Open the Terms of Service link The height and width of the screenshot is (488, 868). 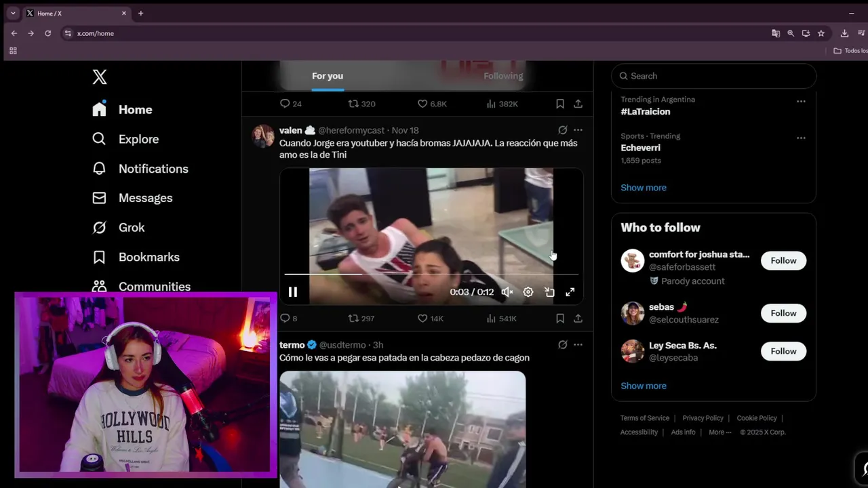(645, 418)
